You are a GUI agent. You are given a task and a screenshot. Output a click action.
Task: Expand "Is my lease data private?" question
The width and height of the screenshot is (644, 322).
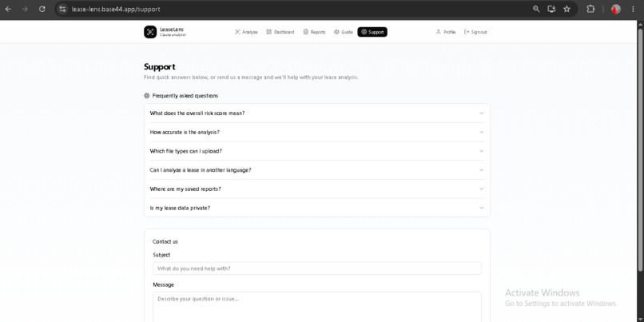tap(316, 208)
